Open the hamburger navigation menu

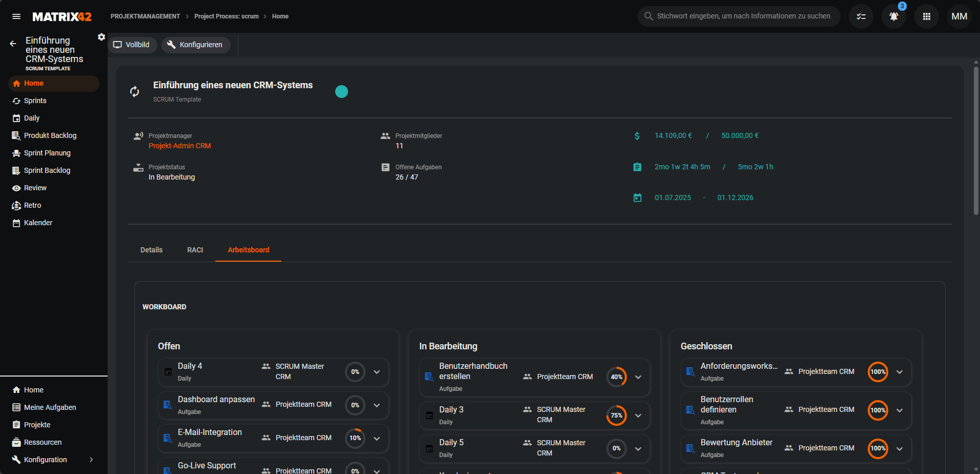tap(16, 16)
